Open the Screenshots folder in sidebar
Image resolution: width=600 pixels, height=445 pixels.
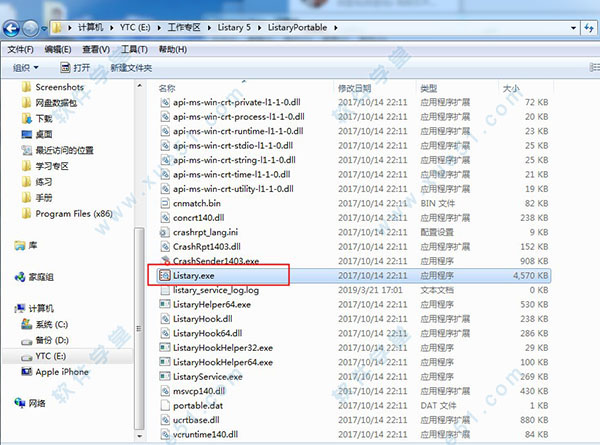coord(27,87)
